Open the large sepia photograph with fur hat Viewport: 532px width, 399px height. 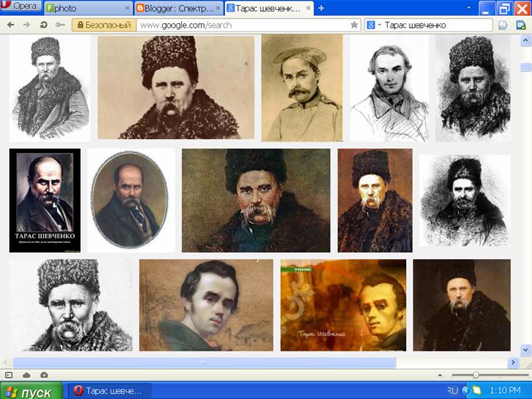click(176, 87)
